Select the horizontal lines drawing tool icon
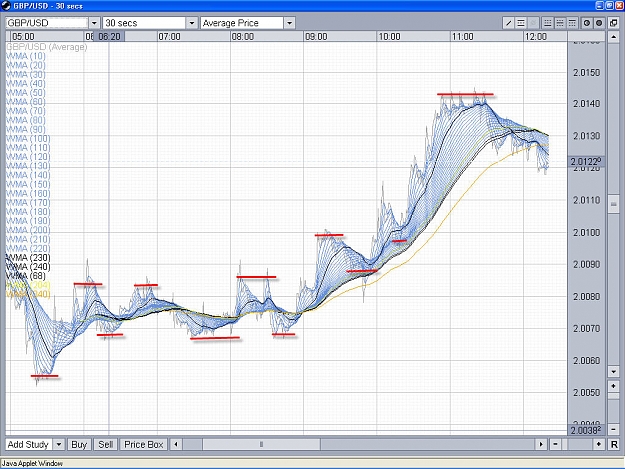The image size is (625, 469). (x=521, y=23)
